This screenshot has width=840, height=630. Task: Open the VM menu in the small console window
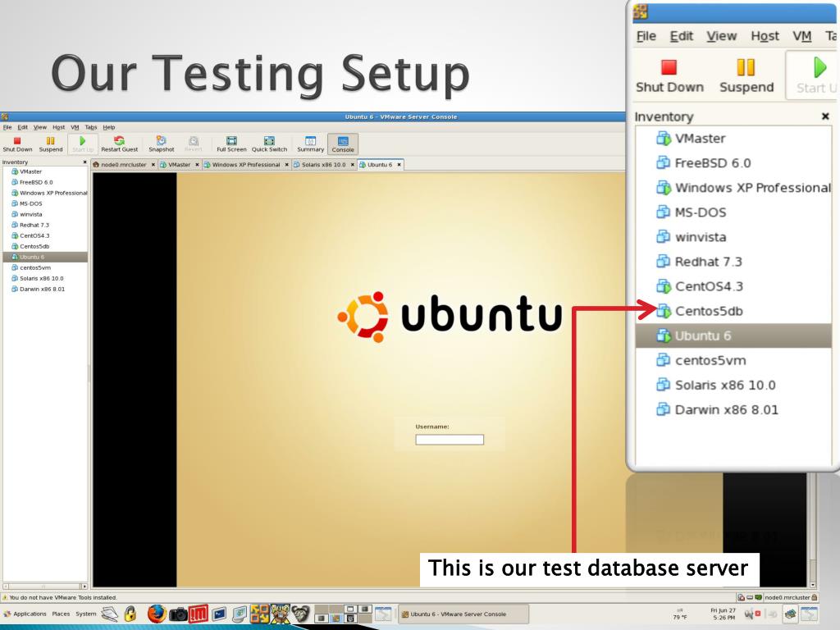click(75, 127)
